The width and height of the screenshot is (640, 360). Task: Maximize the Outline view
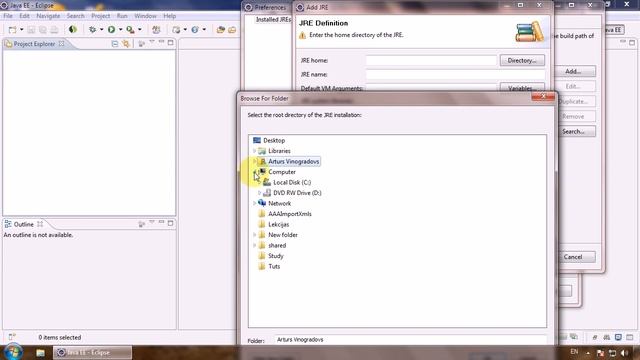171,223
